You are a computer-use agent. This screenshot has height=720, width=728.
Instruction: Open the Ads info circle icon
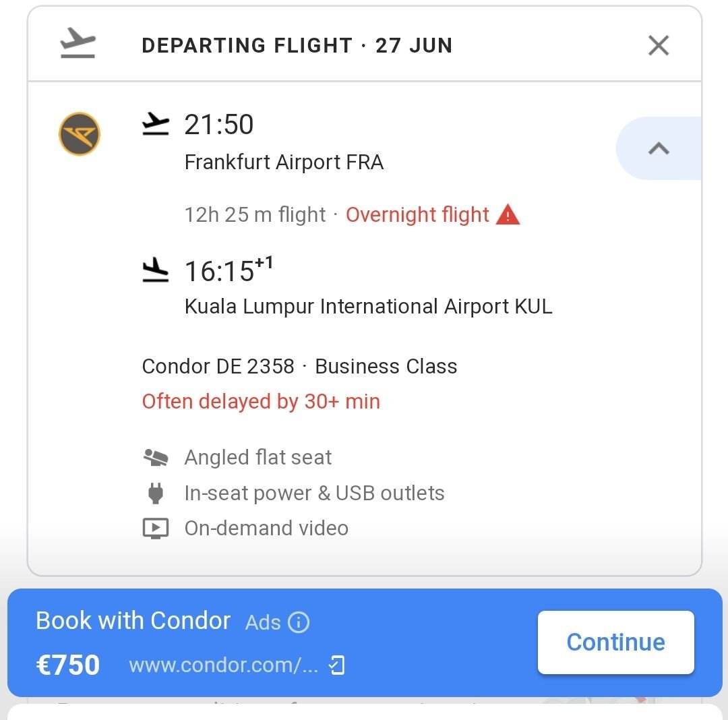coord(299,622)
